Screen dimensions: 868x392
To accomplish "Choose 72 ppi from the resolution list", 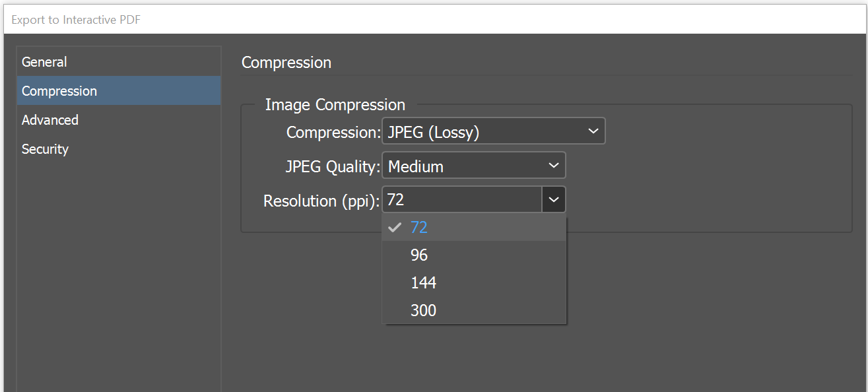I will pos(419,228).
